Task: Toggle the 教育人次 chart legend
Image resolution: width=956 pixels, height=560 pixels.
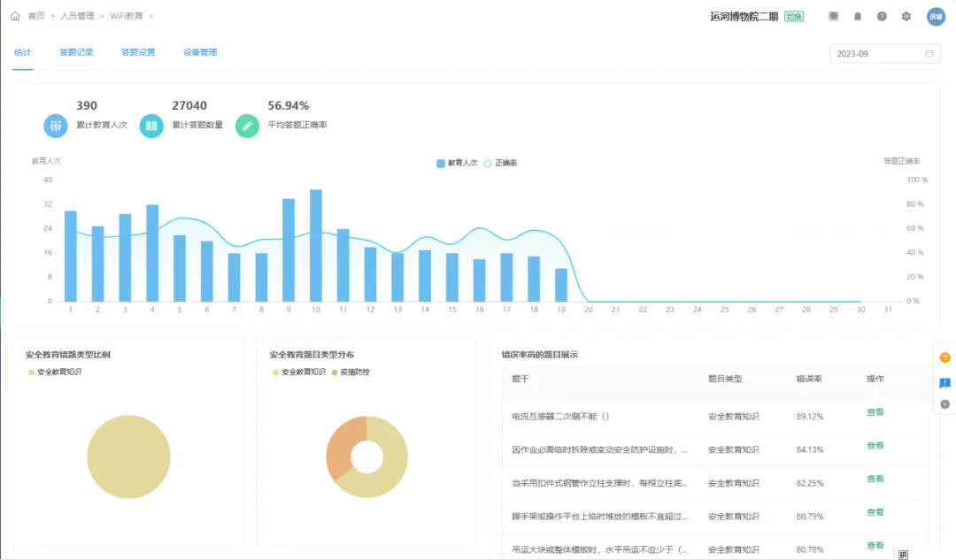Action: click(x=457, y=164)
